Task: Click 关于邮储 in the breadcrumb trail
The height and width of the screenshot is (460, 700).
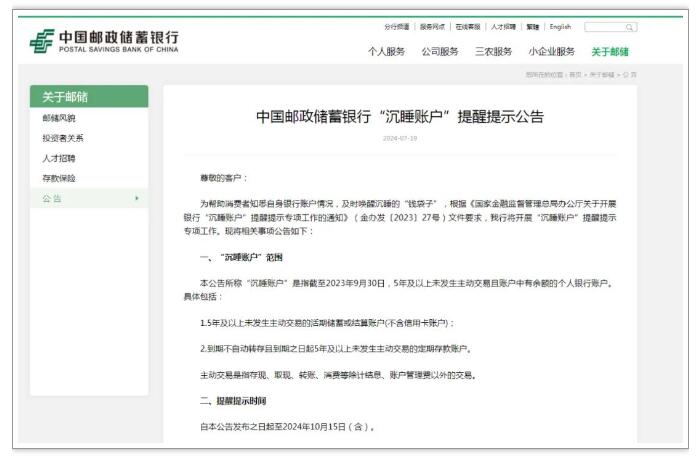Action: coord(602,75)
